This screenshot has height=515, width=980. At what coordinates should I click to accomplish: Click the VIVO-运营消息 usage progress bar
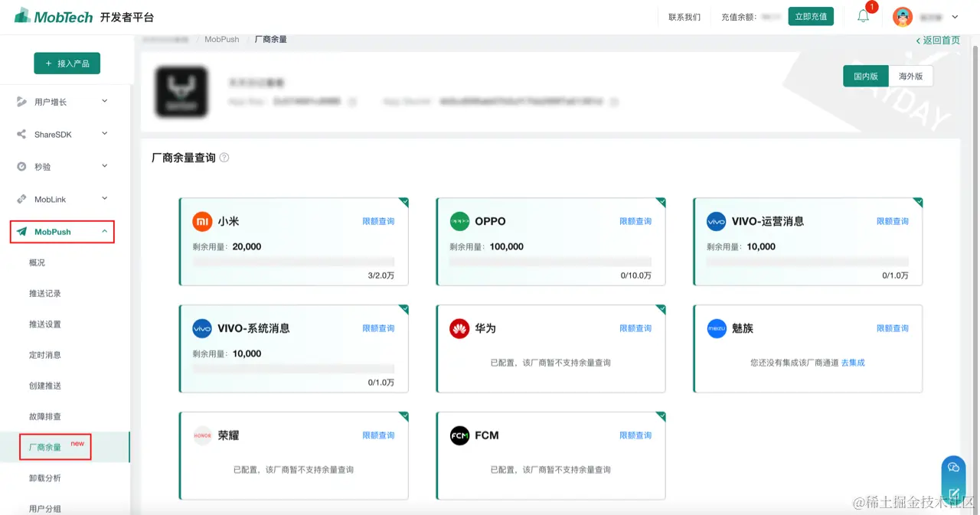click(808, 262)
